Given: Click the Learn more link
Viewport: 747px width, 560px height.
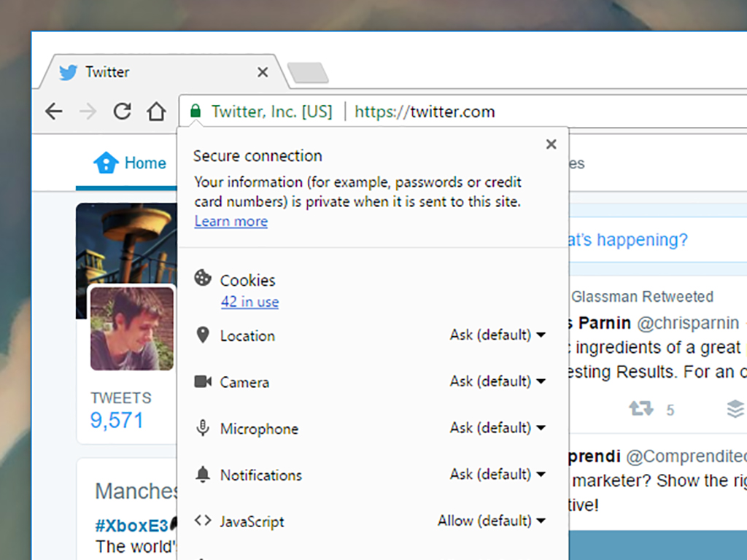Looking at the screenshot, I should click(x=231, y=222).
